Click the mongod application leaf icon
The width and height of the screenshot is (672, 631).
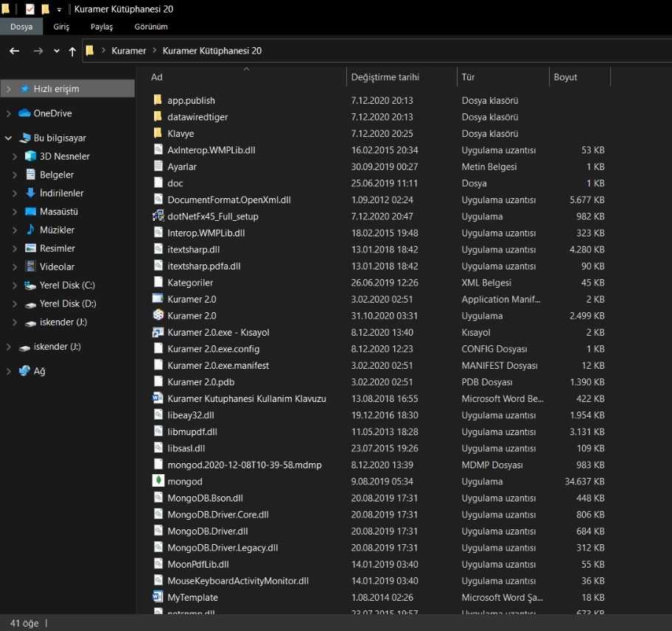(158, 481)
